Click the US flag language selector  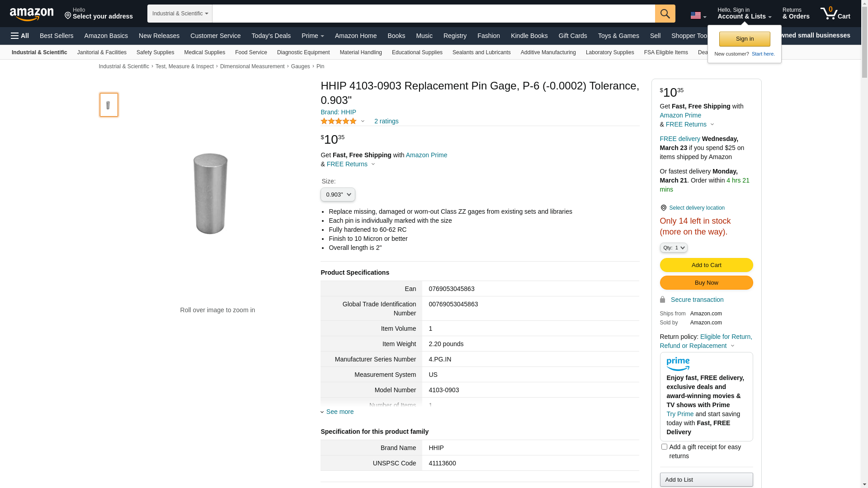698,16
